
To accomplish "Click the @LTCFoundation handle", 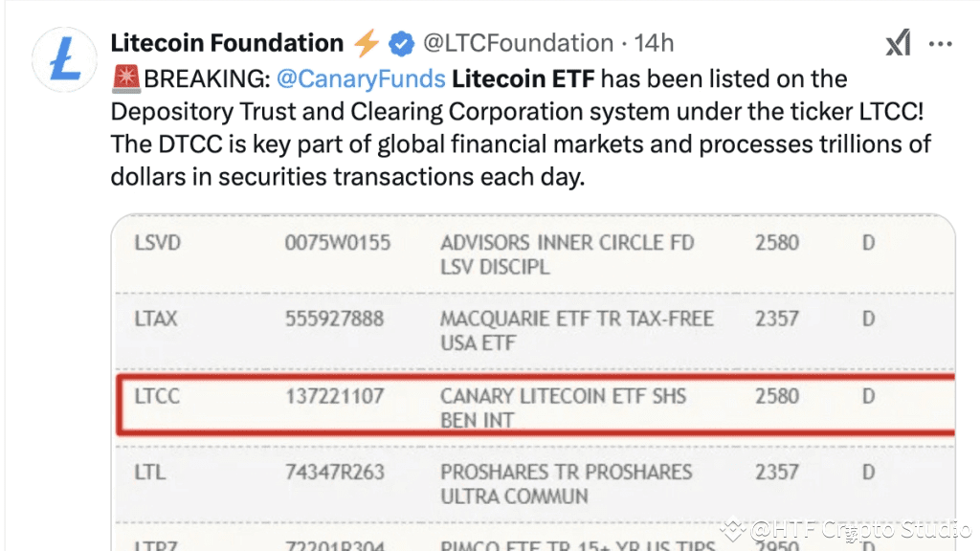I will pyautogui.click(x=518, y=43).
